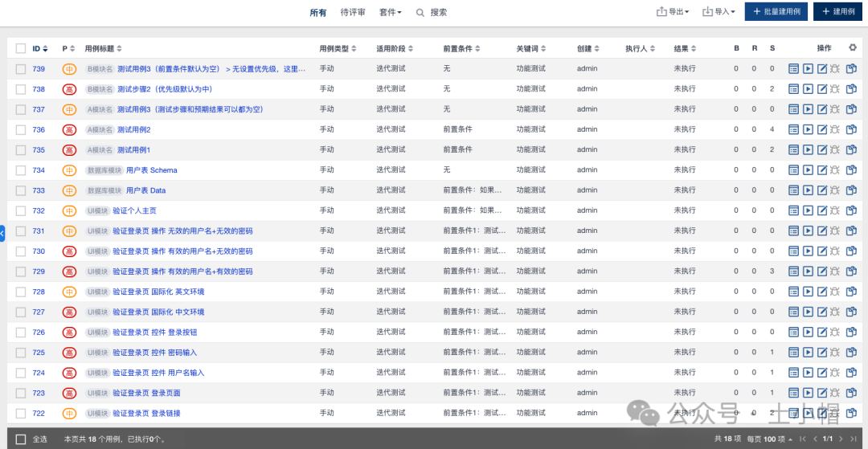
Task: Open the 套件 dropdown
Action: 391,12
